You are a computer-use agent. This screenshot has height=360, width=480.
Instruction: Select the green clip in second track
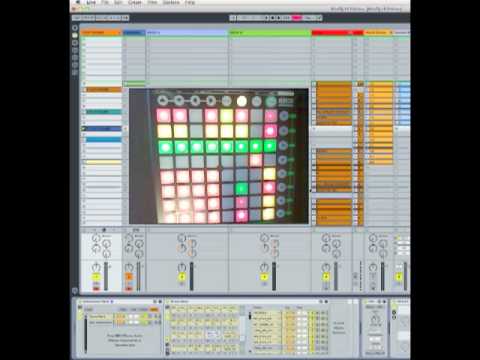pos(134,83)
